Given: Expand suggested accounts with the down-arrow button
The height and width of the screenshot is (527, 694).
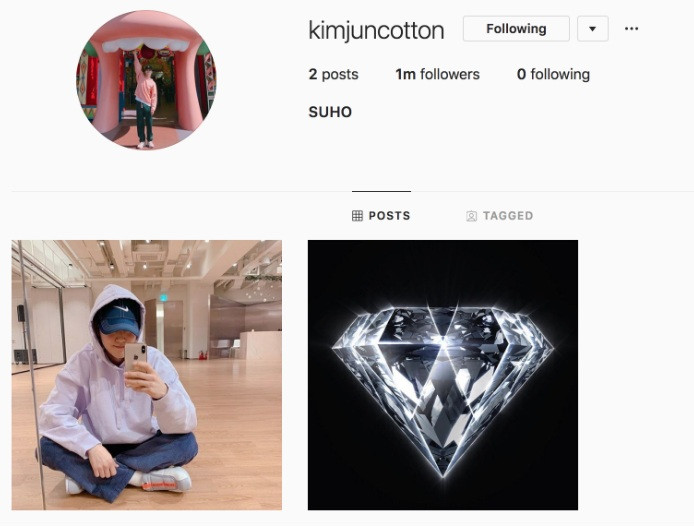Looking at the screenshot, I should pos(593,29).
